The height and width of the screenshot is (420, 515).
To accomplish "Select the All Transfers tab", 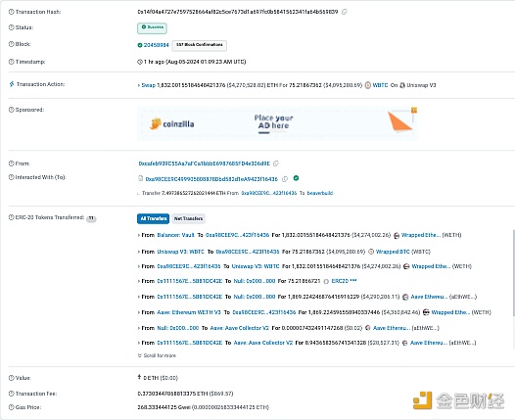I will 153,218.
